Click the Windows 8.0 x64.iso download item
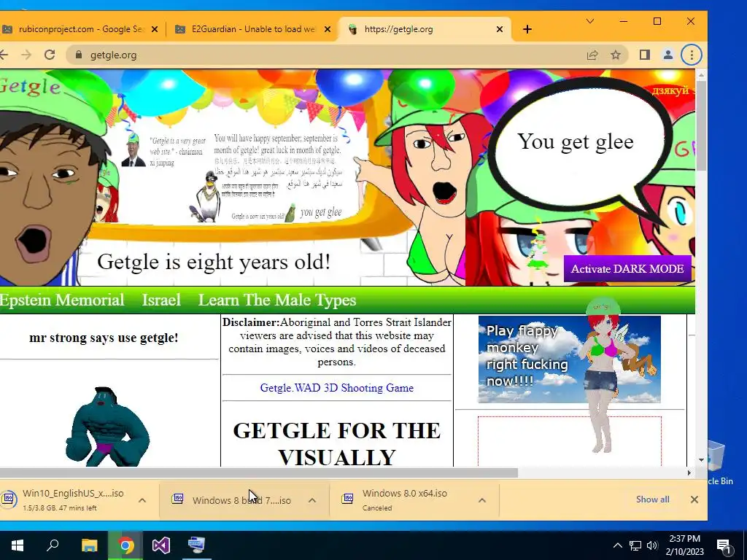Viewport: 747px width, 560px height. pos(404,500)
